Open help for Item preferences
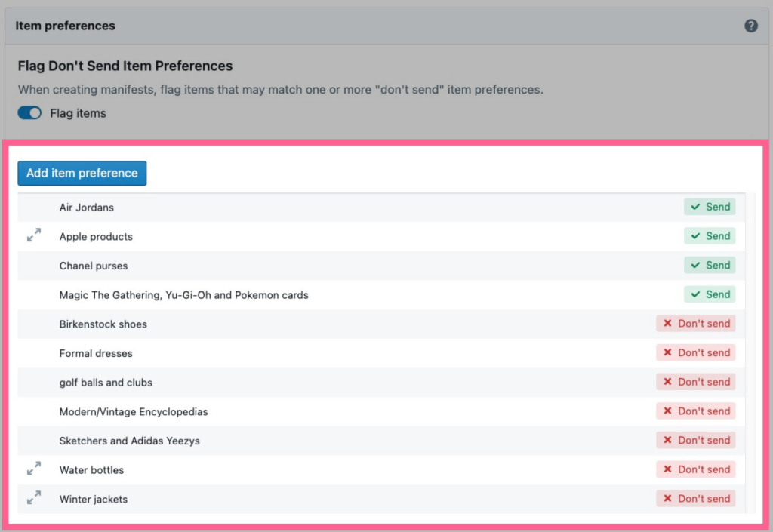Screen dimensions: 773x532 pos(751,26)
